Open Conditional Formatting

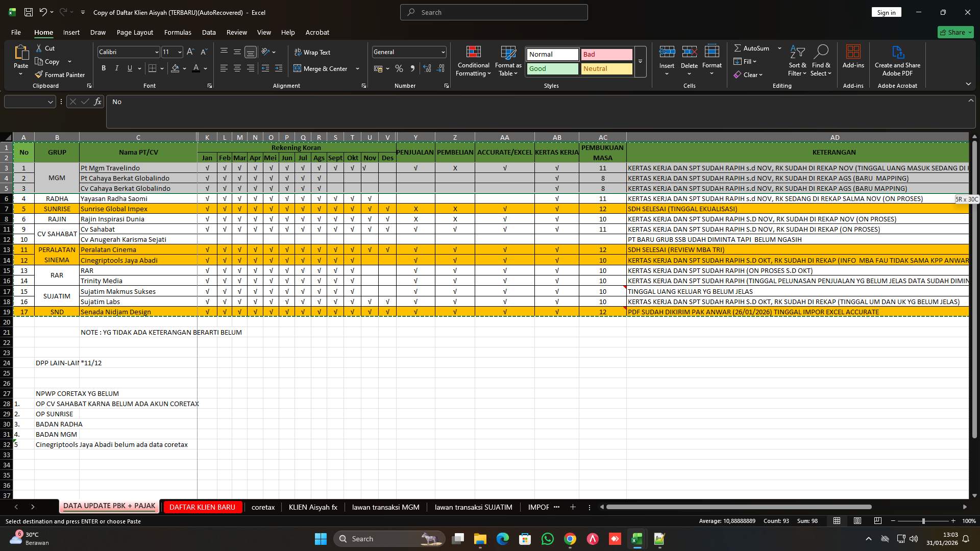pyautogui.click(x=473, y=61)
